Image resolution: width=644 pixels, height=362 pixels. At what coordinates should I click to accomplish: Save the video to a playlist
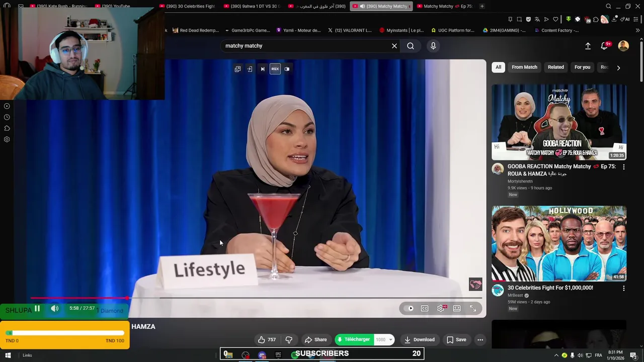(456, 340)
